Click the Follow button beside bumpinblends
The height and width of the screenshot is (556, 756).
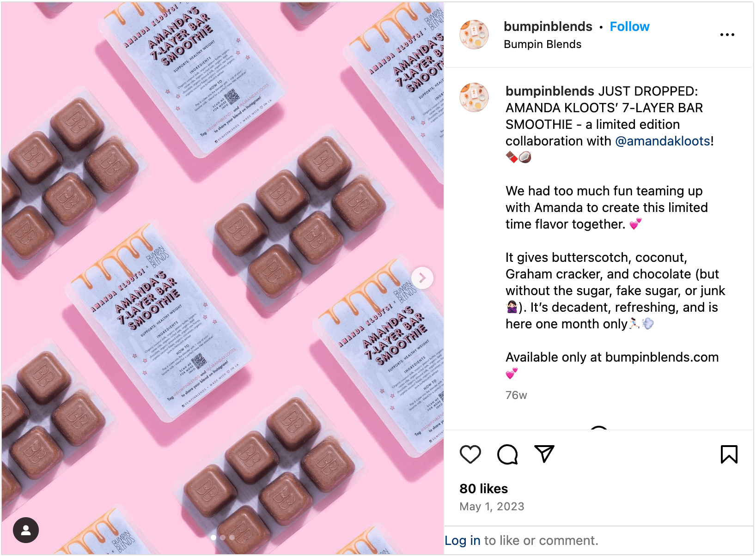(x=629, y=27)
